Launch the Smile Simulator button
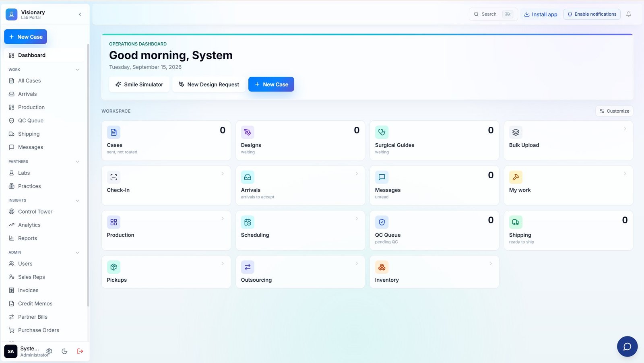Screen dimensions: 644x363 coord(139,85)
